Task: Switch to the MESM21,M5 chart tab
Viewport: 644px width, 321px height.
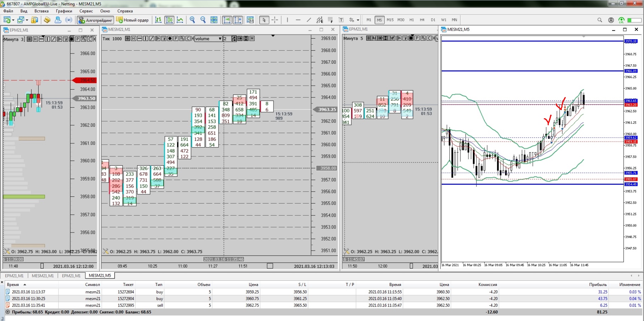Action: (x=100, y=275)
